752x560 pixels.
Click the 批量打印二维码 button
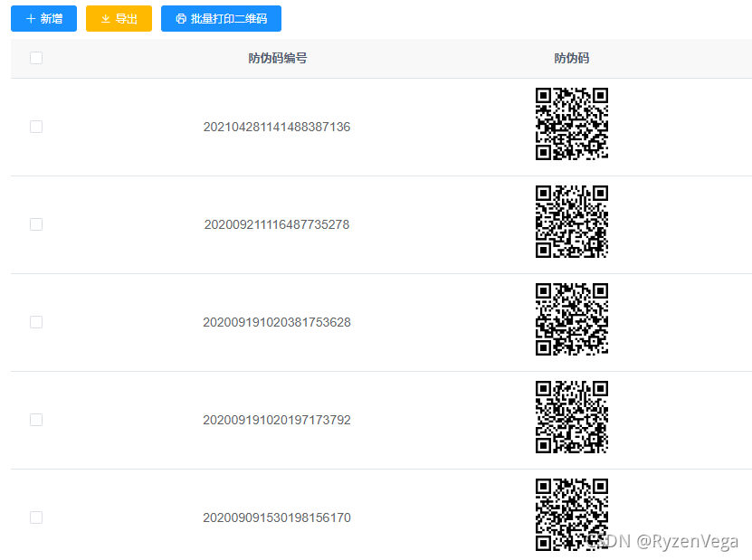221,19
